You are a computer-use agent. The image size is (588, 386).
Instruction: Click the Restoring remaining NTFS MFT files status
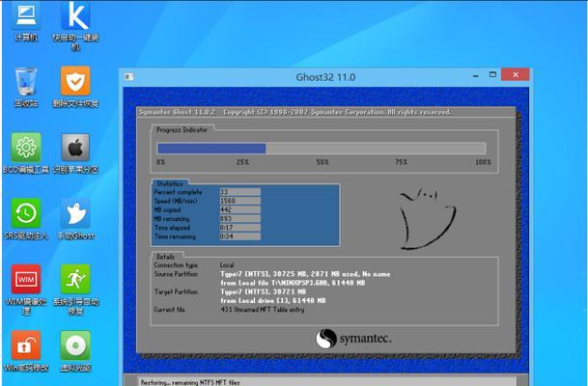pos(190,382)
